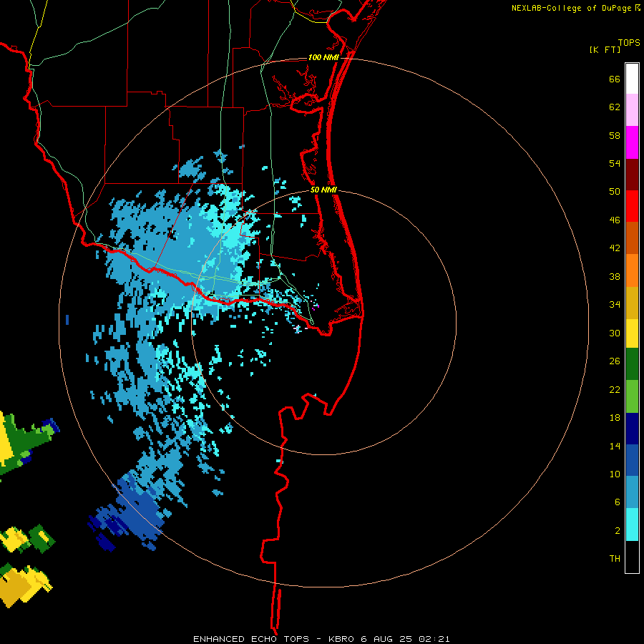Click the '62' legend value
The width and height of the screenshot is (644, 644).
(615, 107)
